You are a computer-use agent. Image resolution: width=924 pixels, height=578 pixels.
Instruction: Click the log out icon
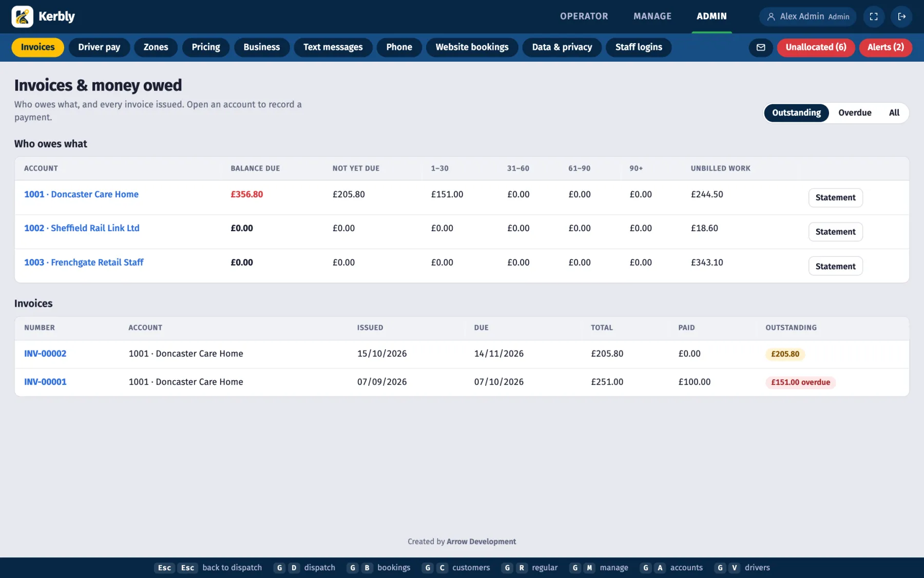pyautogui.click(x=901, y=16)
